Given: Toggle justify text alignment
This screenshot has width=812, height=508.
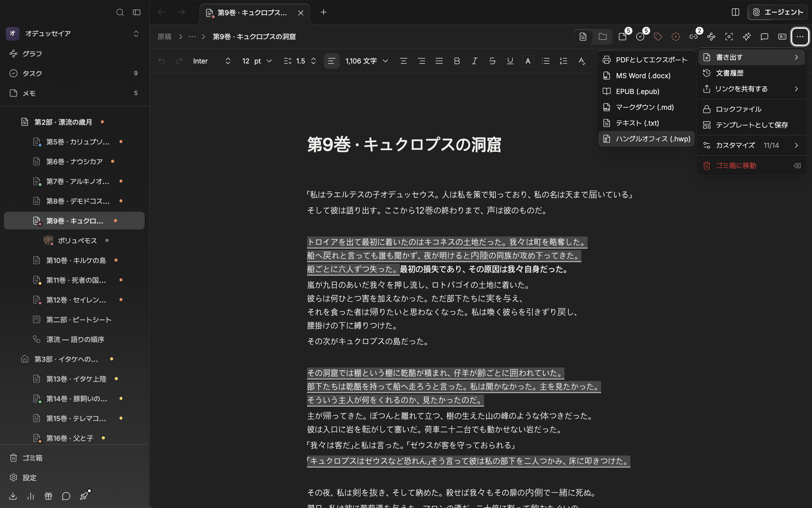Looking at the screenshot, I should (x=439, y=61).
